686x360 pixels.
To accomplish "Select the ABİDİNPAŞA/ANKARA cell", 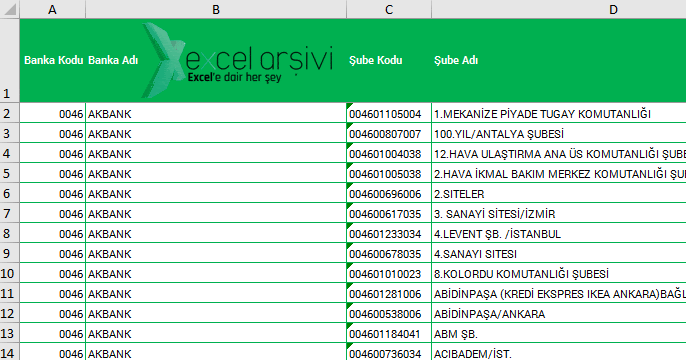I will pyautogui.click(x=559, y=314).
